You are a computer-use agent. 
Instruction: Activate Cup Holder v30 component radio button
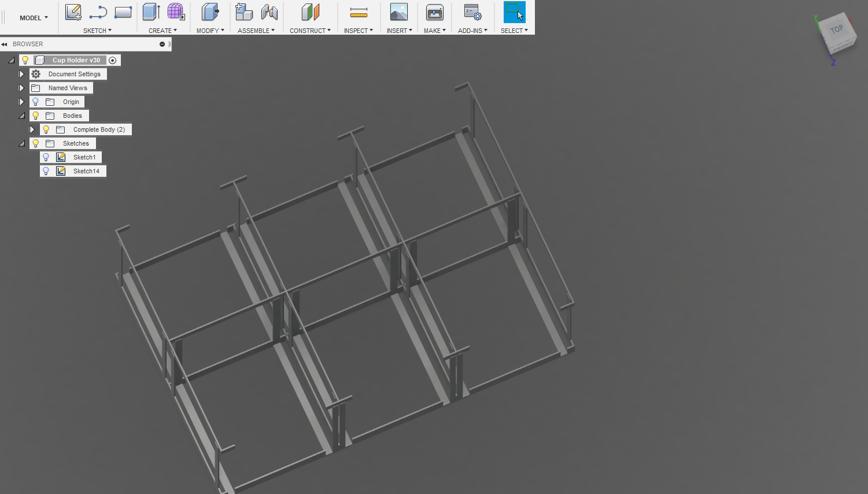tap(113, 60)
